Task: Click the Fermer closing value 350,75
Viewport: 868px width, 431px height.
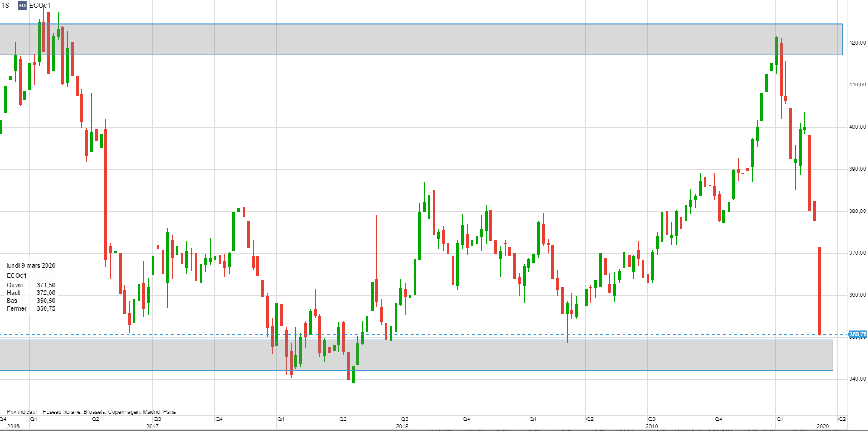Action: pos(46,308)
